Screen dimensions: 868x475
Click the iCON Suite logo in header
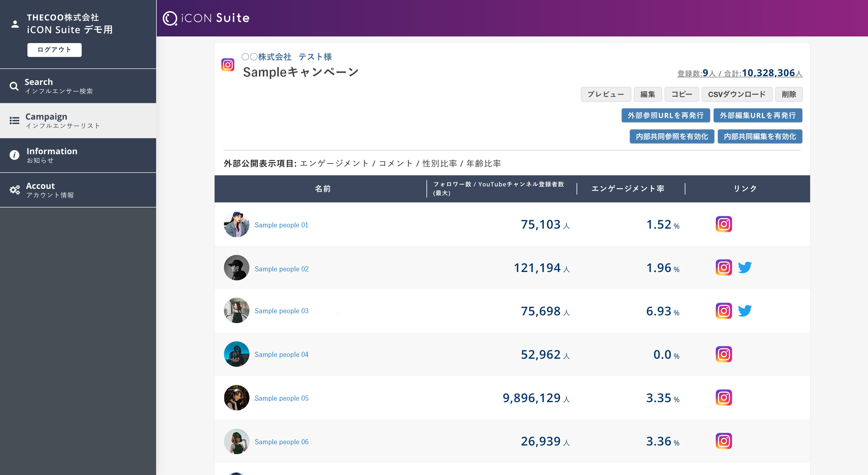[x=206, y=18]
